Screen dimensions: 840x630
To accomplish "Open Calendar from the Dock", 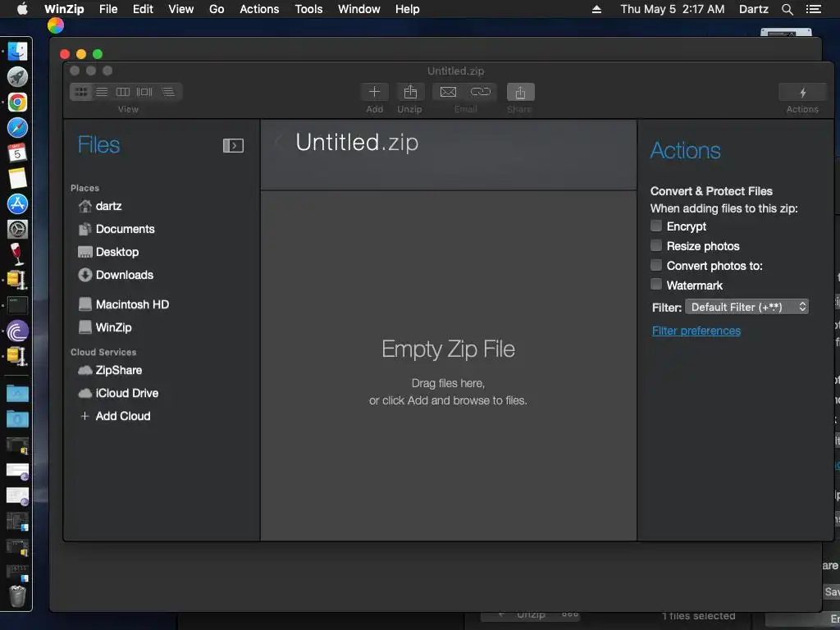I will pos(17,153).
